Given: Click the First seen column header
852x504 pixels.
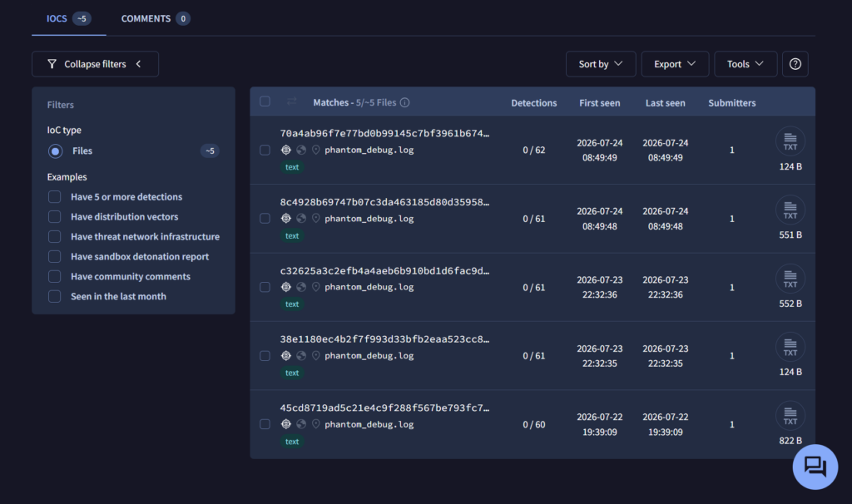Looking at the screenshot, I should point(599,102).
